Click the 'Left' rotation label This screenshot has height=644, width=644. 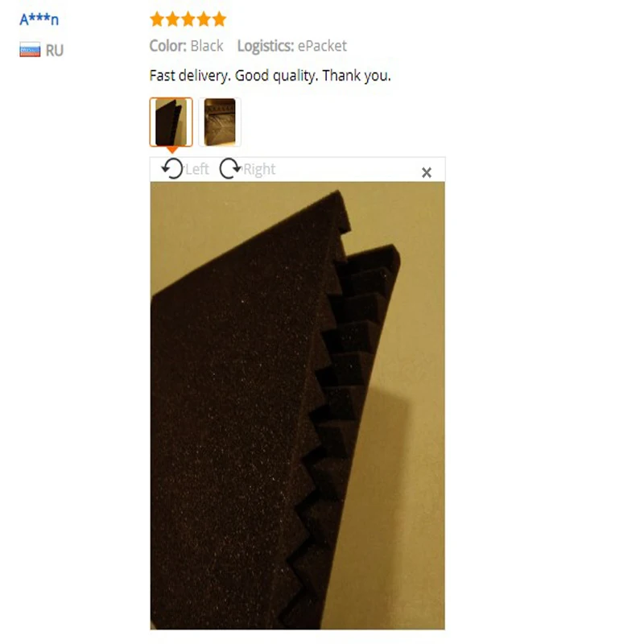tap(197, 169)
